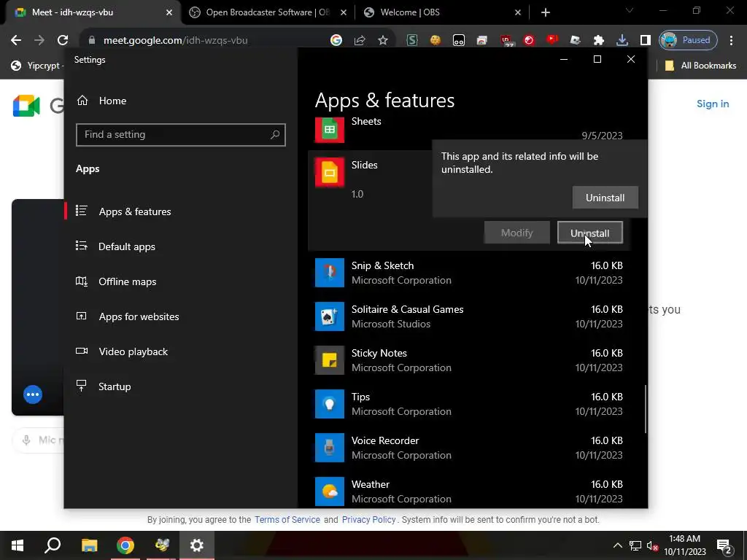The height and width of the screenshot is (560, 747).
Task: Select the Meet - idh-wzqs-vbu tab
Action: (x=93, y=12)
